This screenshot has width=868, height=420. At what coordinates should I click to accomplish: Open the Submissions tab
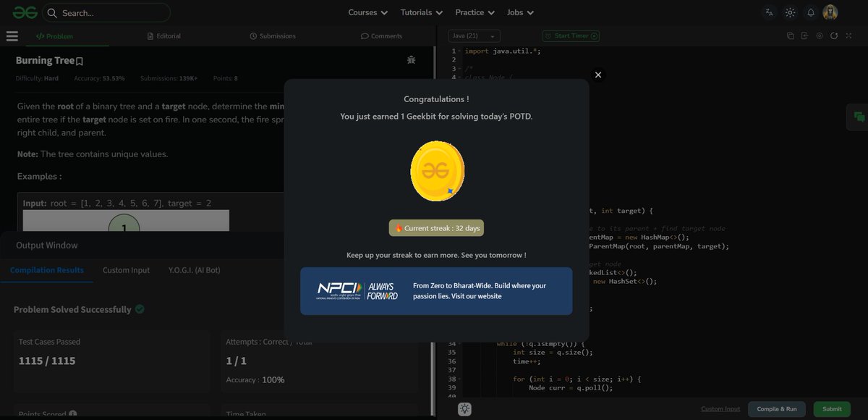click(272, 35)
